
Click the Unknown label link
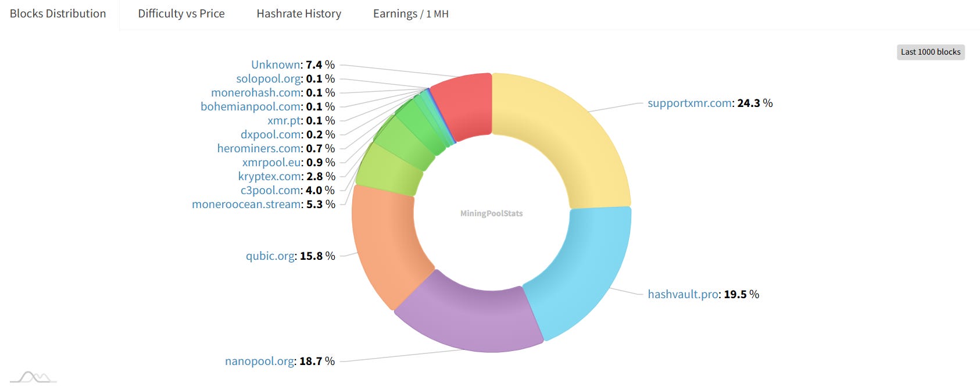(276, 65)
